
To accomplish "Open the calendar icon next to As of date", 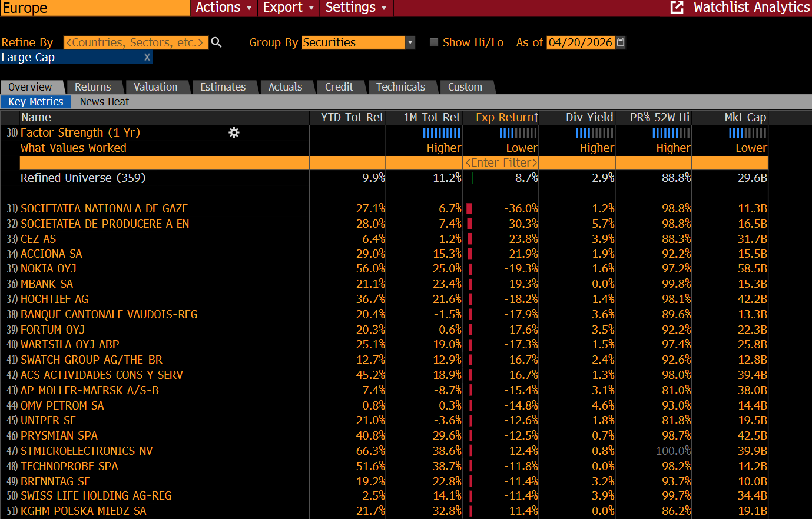I will coord(621,42).
